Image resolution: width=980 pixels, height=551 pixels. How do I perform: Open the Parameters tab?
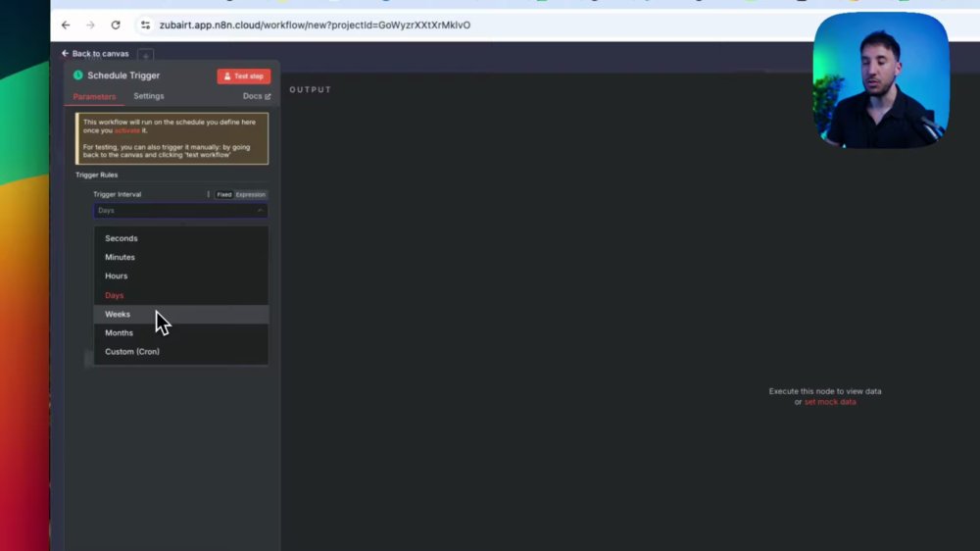point(94,97)
